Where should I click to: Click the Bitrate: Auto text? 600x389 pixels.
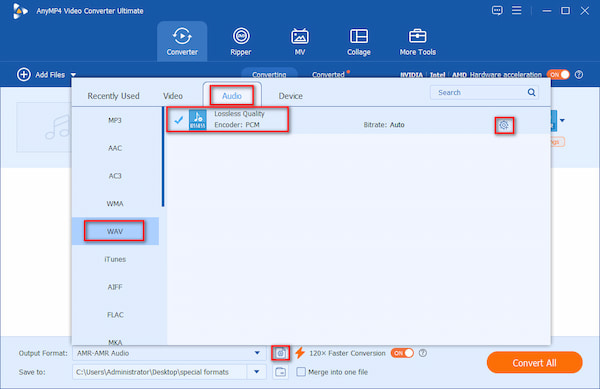(384, 125)
